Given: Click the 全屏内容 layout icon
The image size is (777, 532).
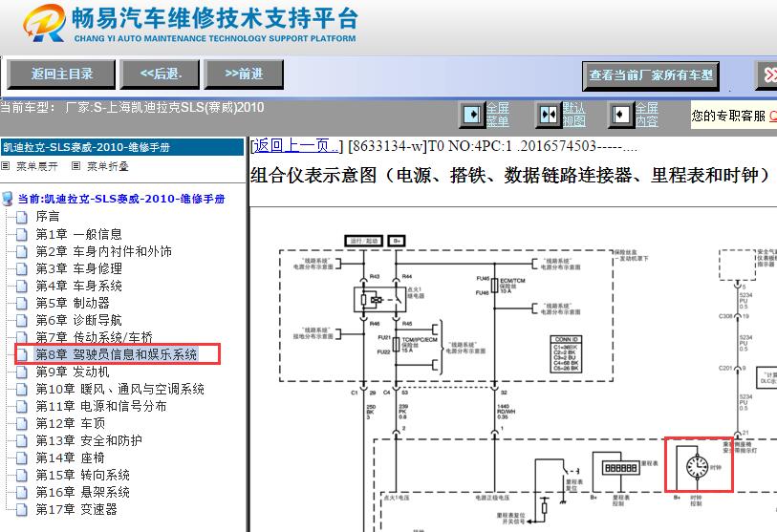Looking at the screenshot, I should click(x=620, y=115).
